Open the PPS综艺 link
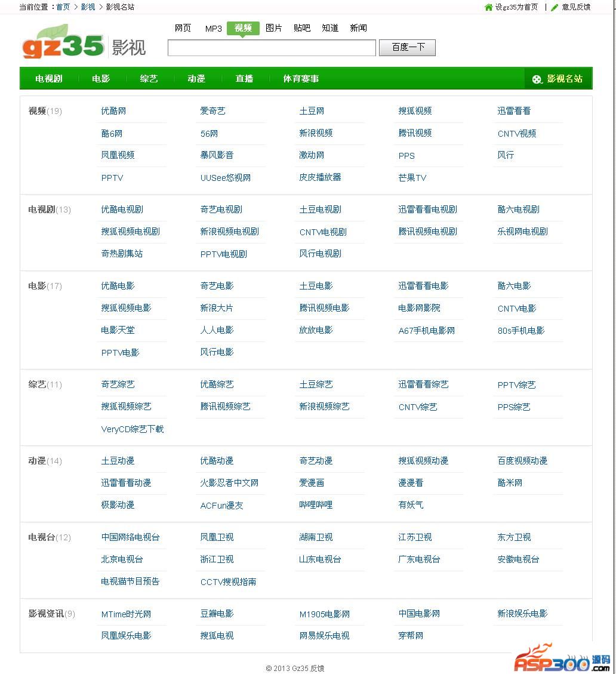Screen dimensions: 616x674 point(514,407)
